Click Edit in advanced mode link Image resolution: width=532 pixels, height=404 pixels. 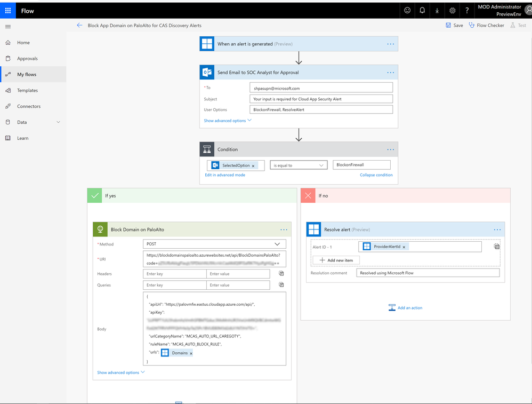[225, 175]
